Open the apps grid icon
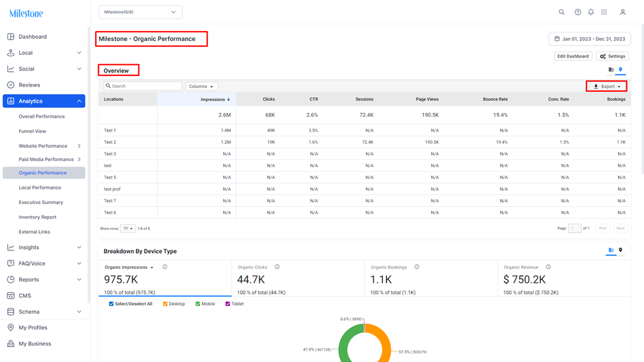644x362 pixels. pos(604,13)
